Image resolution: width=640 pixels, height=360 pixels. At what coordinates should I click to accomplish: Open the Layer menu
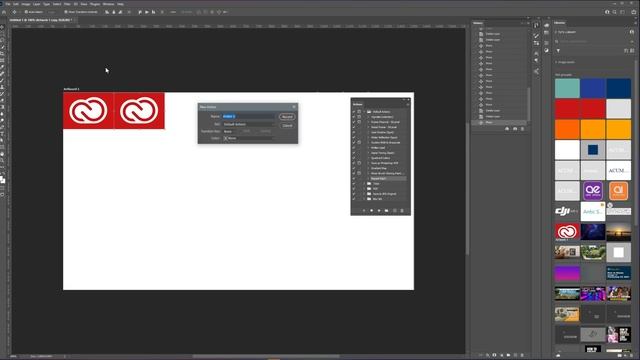[36, 4]
